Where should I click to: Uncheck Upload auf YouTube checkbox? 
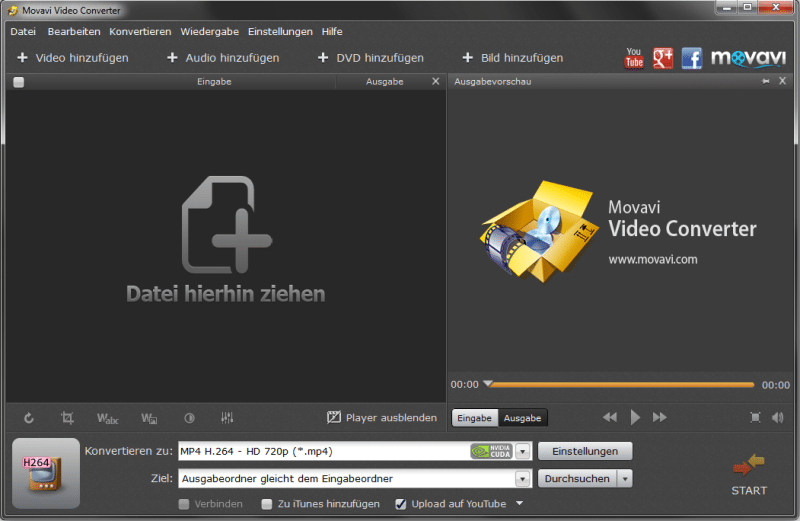pyautogui.click(x=401, y=504)
